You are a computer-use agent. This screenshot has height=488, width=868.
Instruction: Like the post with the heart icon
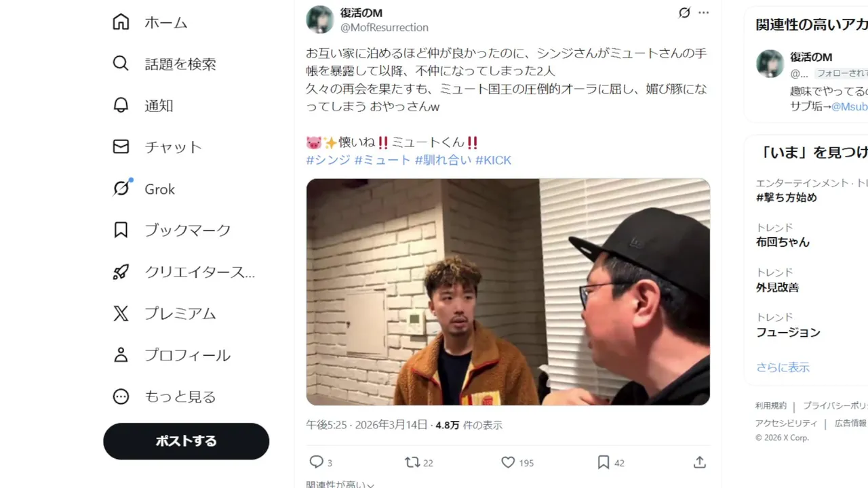tap(508, 462)
